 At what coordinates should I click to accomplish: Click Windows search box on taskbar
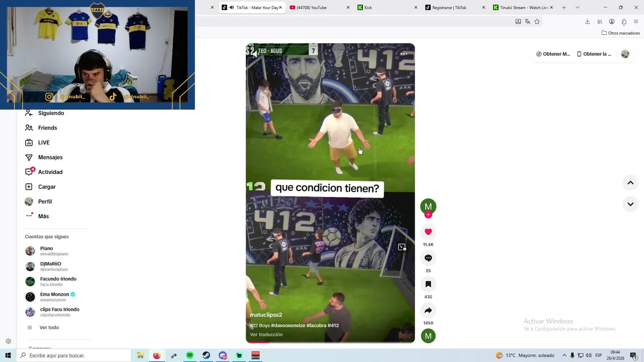click(74, 355)
